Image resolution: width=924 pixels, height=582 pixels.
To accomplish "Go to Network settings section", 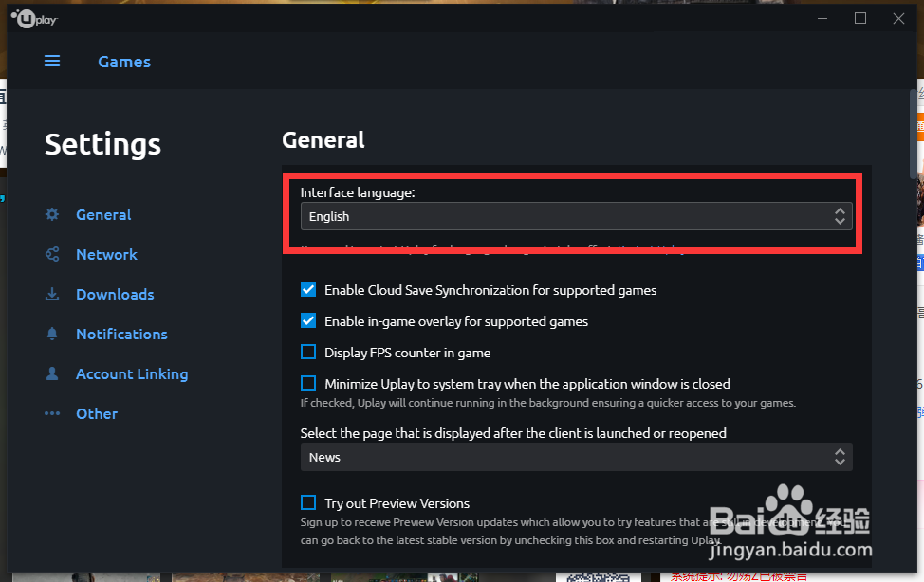I will (x=106, y=255).
